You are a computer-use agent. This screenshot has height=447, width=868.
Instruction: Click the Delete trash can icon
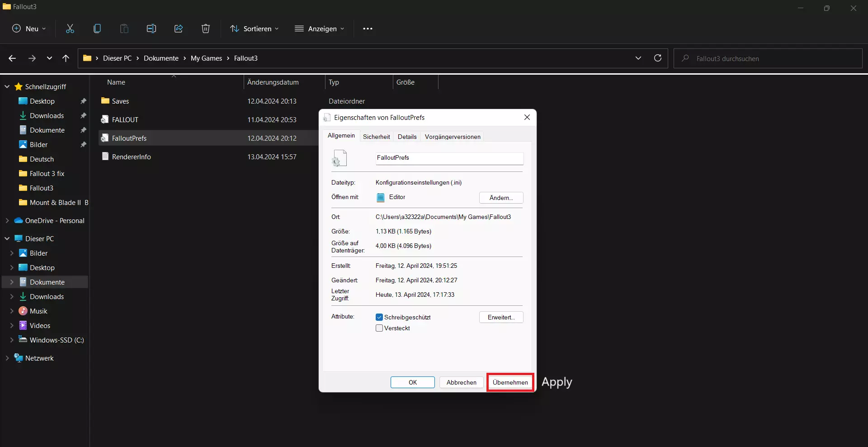click(206, 29)
